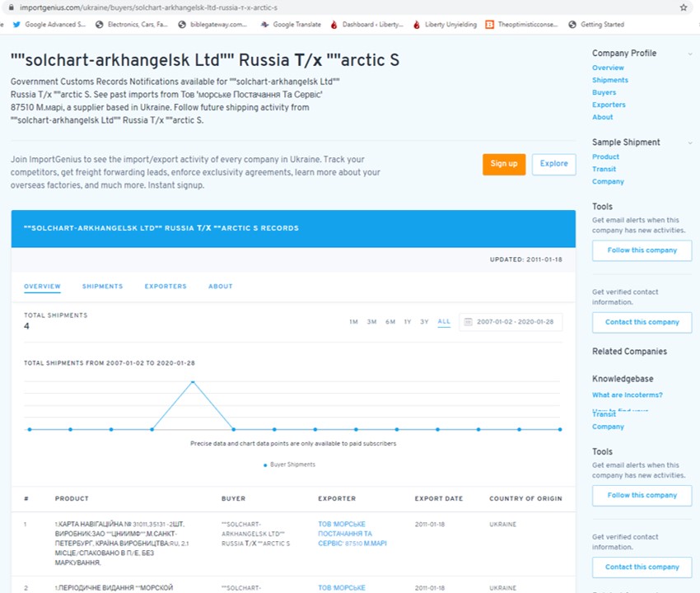700x593 pixels.
Task: Switch to the About tab
Action: click(221, 287)
